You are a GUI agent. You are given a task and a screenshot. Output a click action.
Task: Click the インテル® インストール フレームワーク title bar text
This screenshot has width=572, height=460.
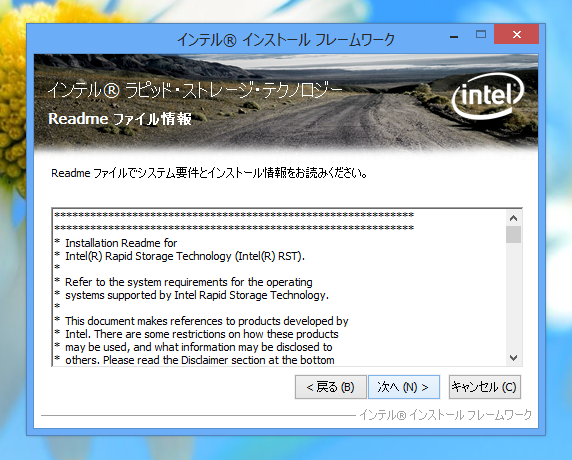point(286,39)
